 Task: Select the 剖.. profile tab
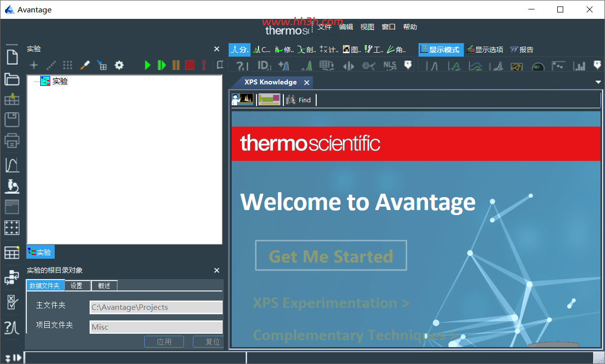[x=307, y=50]
